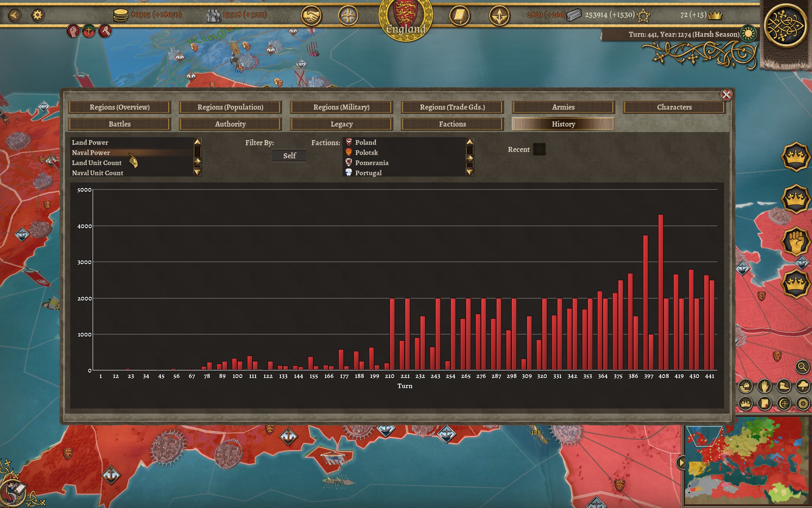Click the boot movement overlay icon
This screenshot has height=508, width=812.
[784, 386]
